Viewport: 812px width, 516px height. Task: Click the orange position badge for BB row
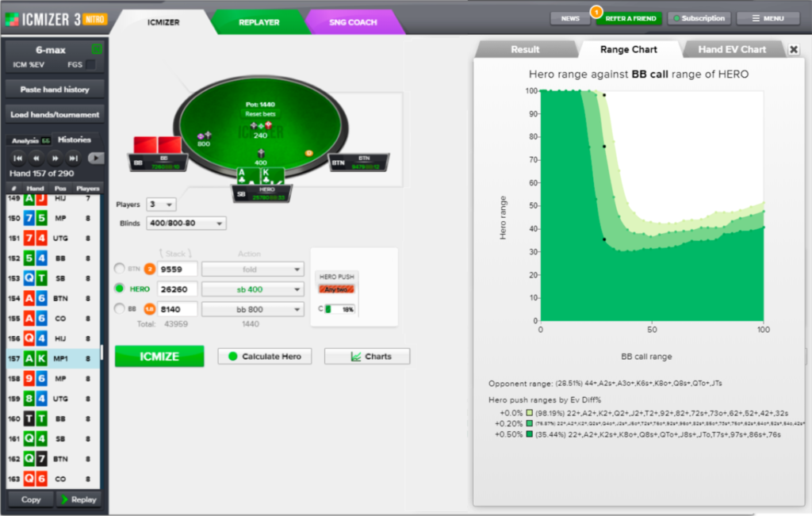[150, 309]
